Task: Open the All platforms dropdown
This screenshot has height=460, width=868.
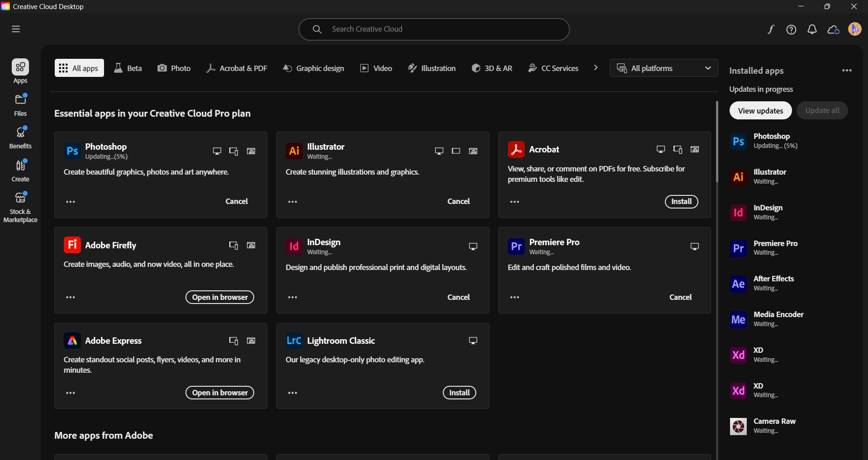Action: (664, 68)
